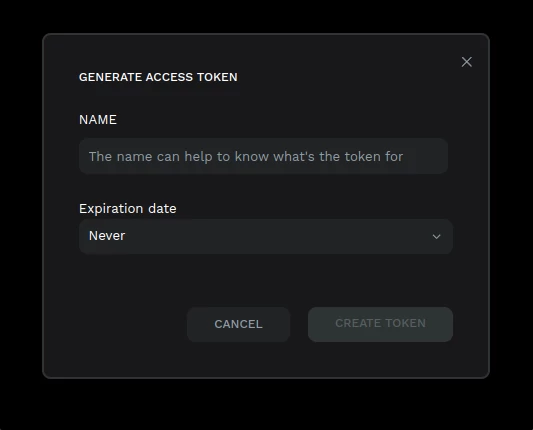Viewport: 533px width, 430px height.
Task: Dismiss the modal using the cross icon
Action: (x=466, y=62)
